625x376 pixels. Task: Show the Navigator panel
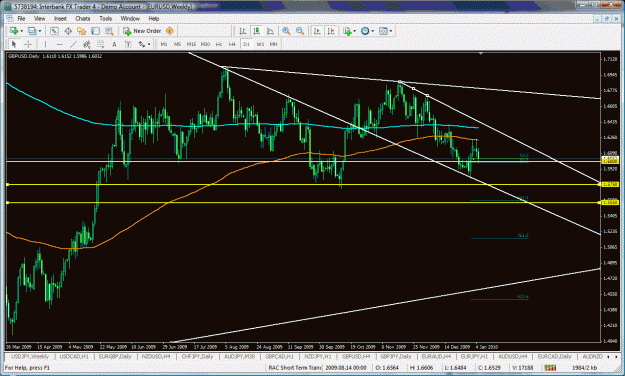click(x=82, y=31)
